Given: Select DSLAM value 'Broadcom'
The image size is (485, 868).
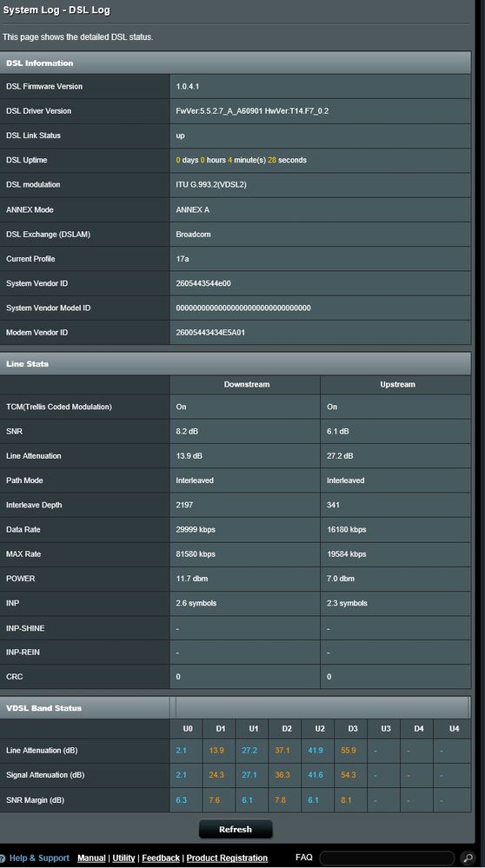Looking at the screenshot, I should 193,235.
